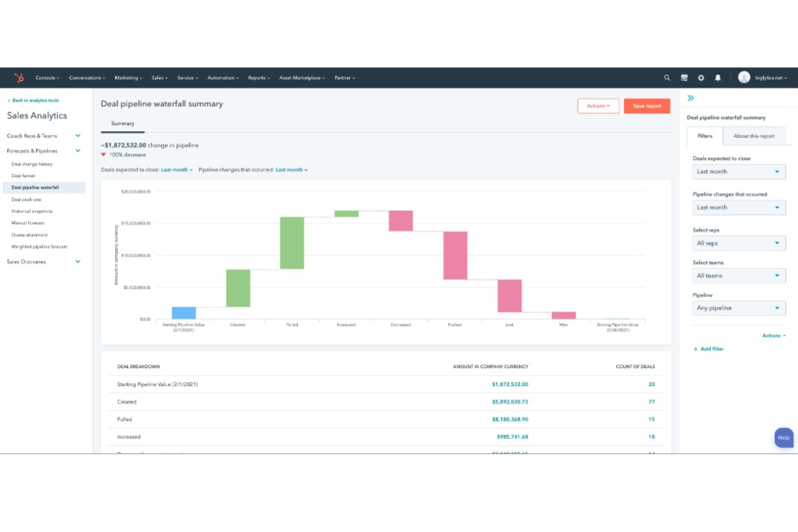Open Settings via the gear icon
The image size is (798, 532).
700,78
